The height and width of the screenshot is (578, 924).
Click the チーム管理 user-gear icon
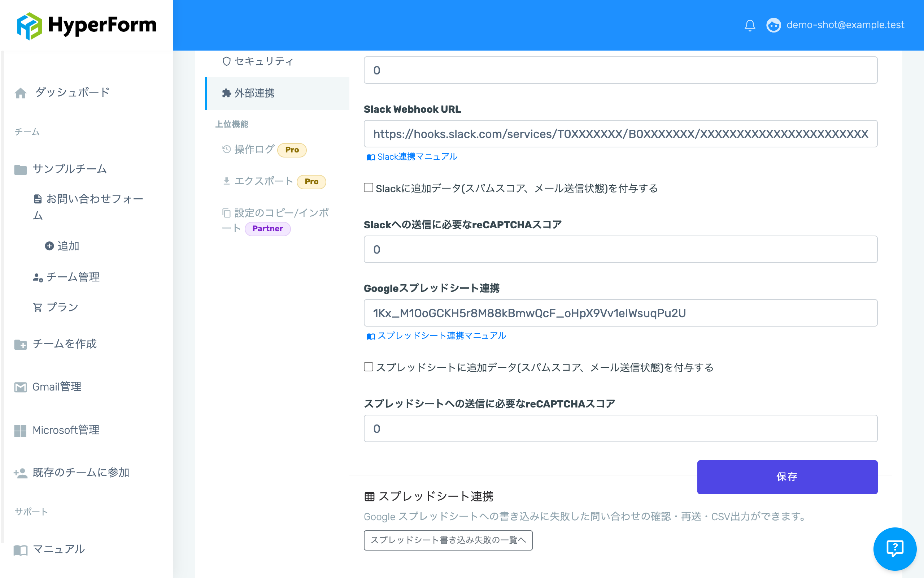[x=38, y=277]
